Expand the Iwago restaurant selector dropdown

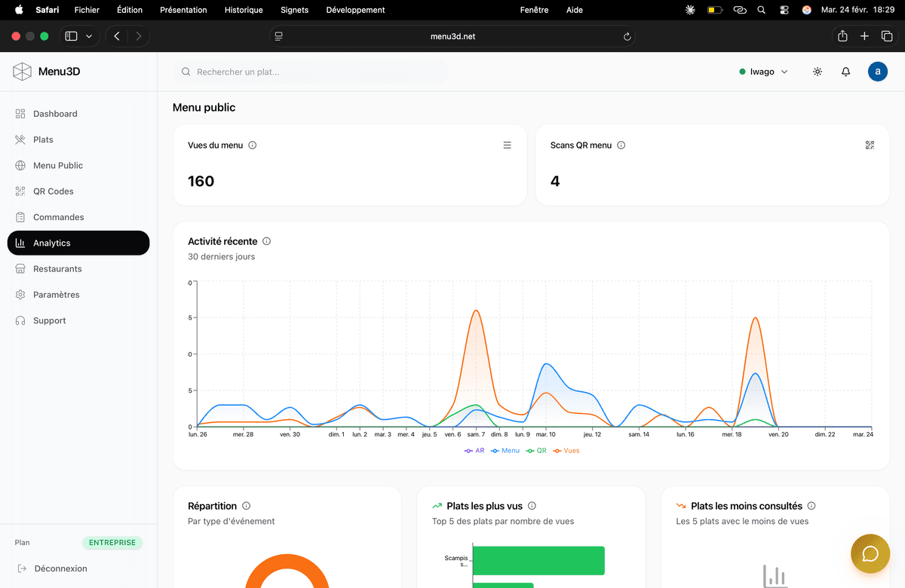click(763, 72)
